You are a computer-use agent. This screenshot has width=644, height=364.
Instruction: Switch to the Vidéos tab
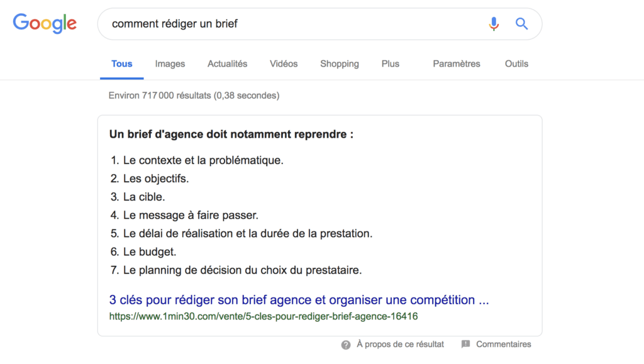click(284, 64)
